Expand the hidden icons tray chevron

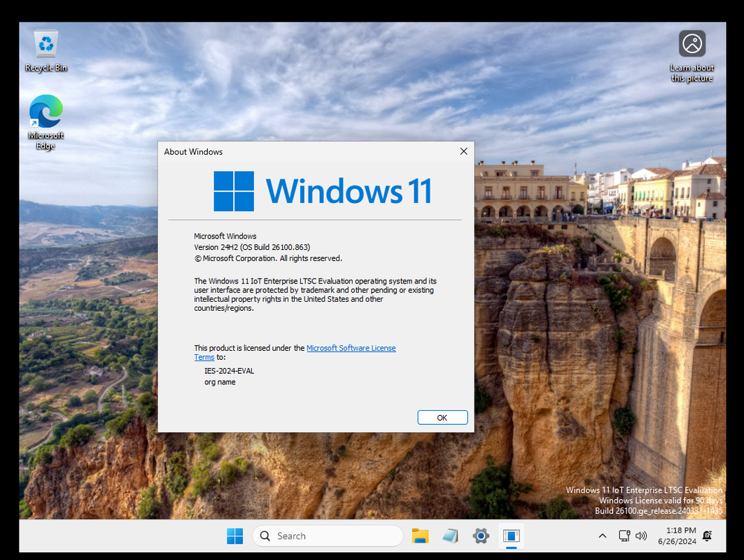(603, 535)
